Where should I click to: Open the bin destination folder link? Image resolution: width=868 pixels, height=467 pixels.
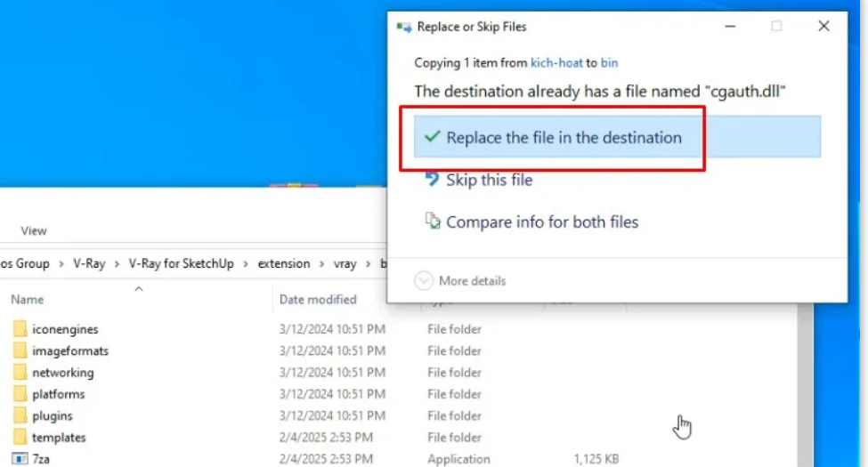point(609,63)
